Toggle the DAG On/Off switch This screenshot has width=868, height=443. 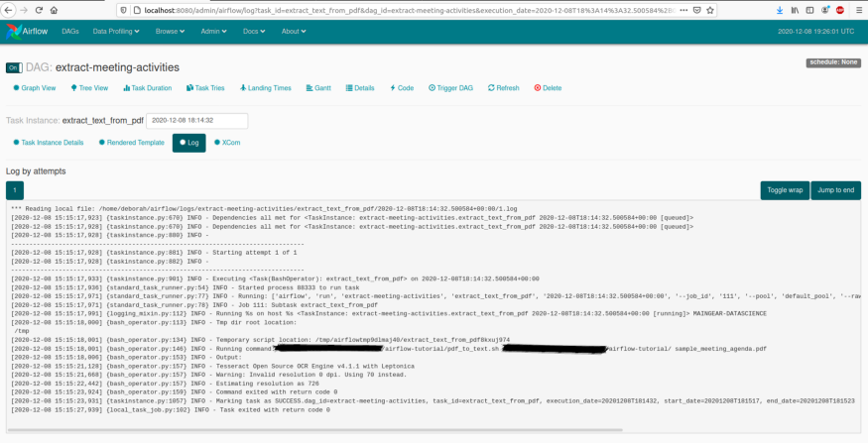pos(13,68)
